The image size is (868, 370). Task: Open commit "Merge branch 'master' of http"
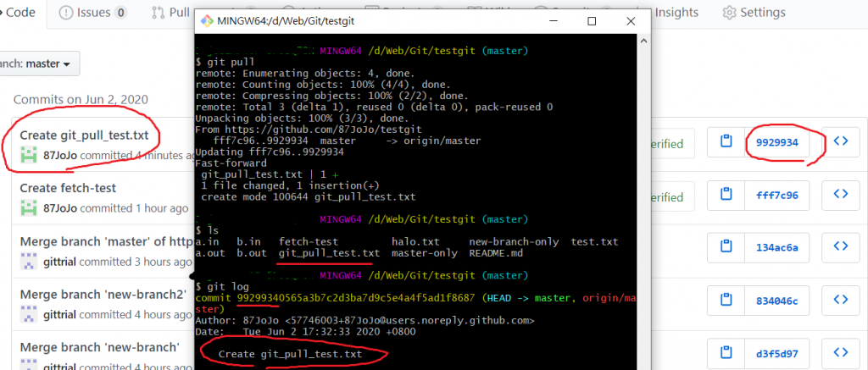[x=106, y=241]
